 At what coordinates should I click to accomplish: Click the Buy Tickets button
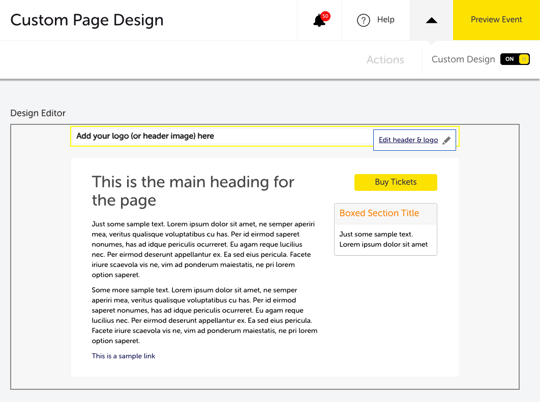tap(396, 182)
